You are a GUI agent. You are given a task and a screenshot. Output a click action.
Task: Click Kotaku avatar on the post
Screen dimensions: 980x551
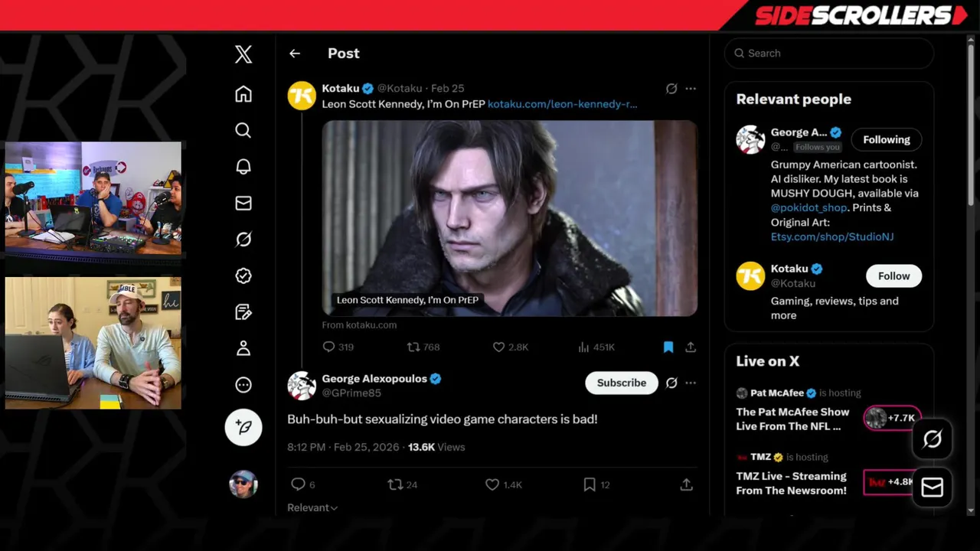302,96
